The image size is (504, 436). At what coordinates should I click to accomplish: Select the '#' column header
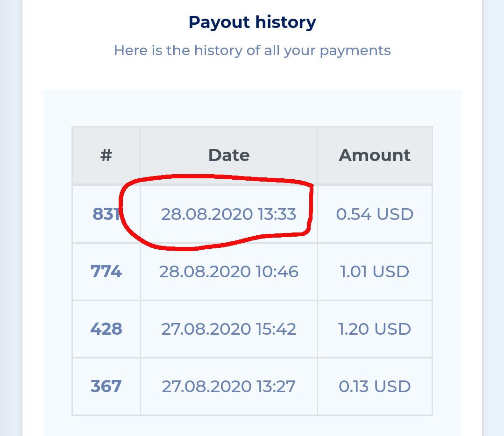[106, 155]
